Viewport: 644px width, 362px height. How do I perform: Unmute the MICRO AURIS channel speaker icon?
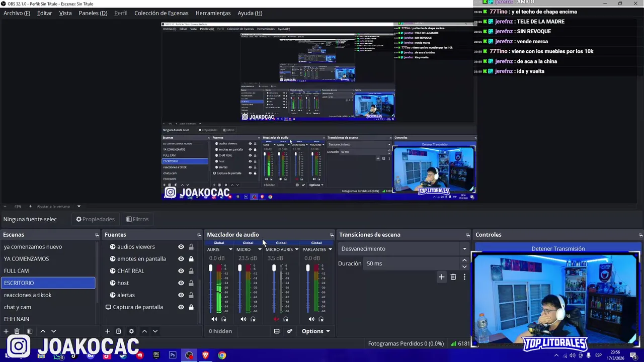276,319
